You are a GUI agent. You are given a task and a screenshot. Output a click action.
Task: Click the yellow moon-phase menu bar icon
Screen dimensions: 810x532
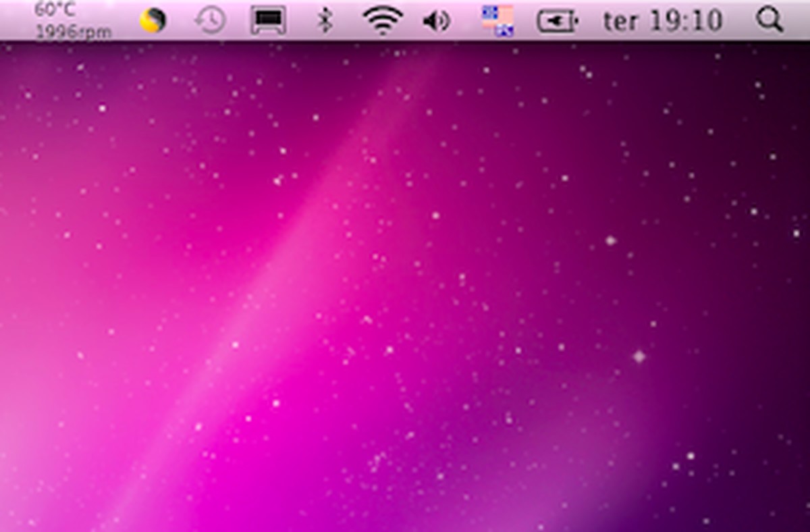[x=153, y=20]
